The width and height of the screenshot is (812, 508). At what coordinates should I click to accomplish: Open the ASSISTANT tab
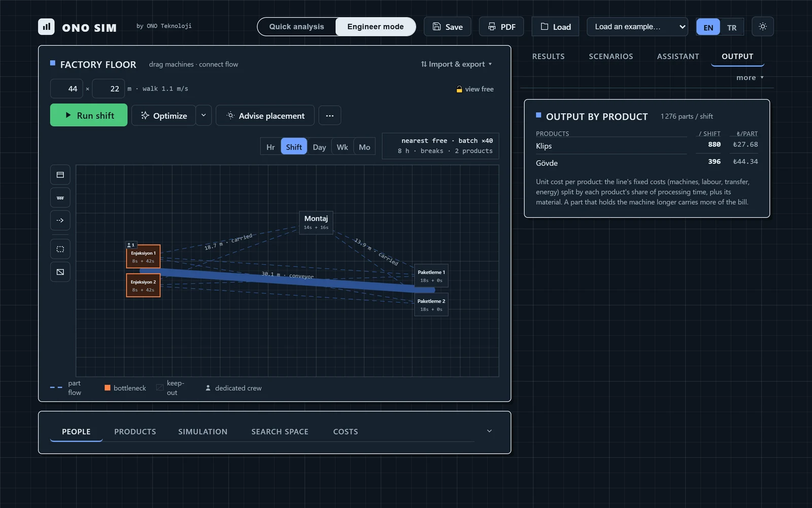click(678, 56)
